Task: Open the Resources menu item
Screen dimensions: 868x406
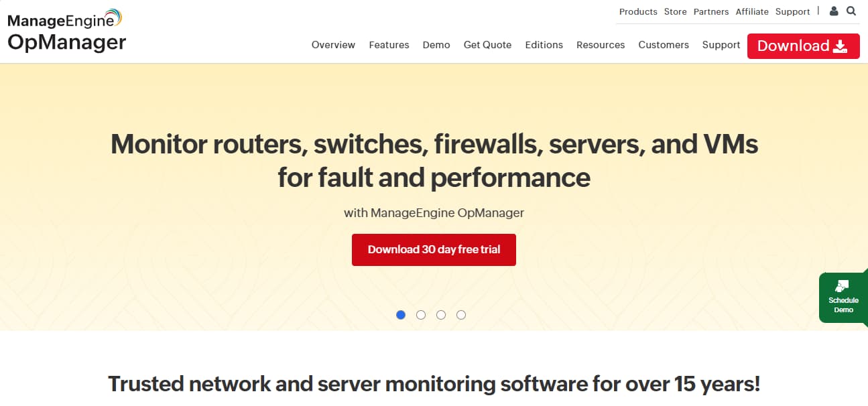Action: point(601,45)
